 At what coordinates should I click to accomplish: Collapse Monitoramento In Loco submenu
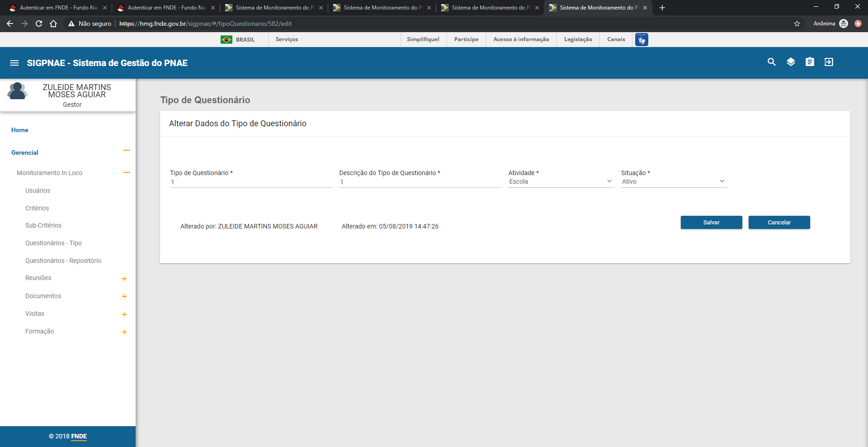[x=126, y=172]
